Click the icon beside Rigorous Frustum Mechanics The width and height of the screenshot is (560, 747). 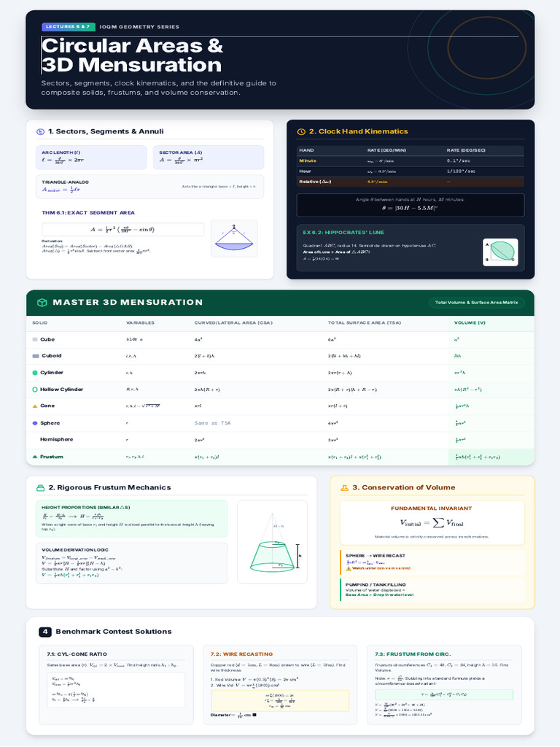pyautogui.click(x=41, y=488)
